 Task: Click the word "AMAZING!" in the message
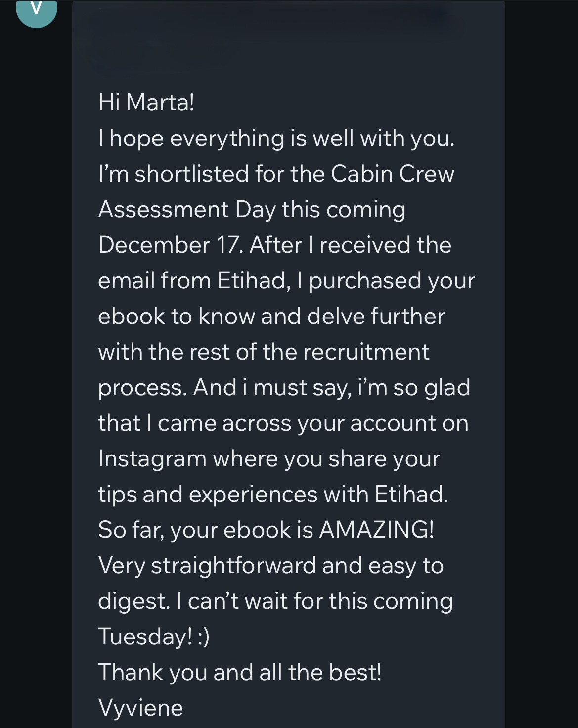click(x=376, y=530)
